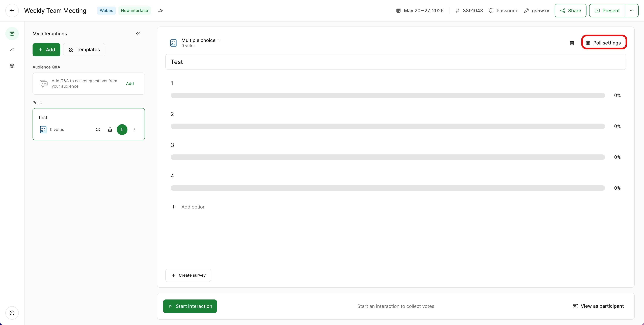644x325 pixels.
Task: Click the calendar icon beside the date
Action: [398, 11]
